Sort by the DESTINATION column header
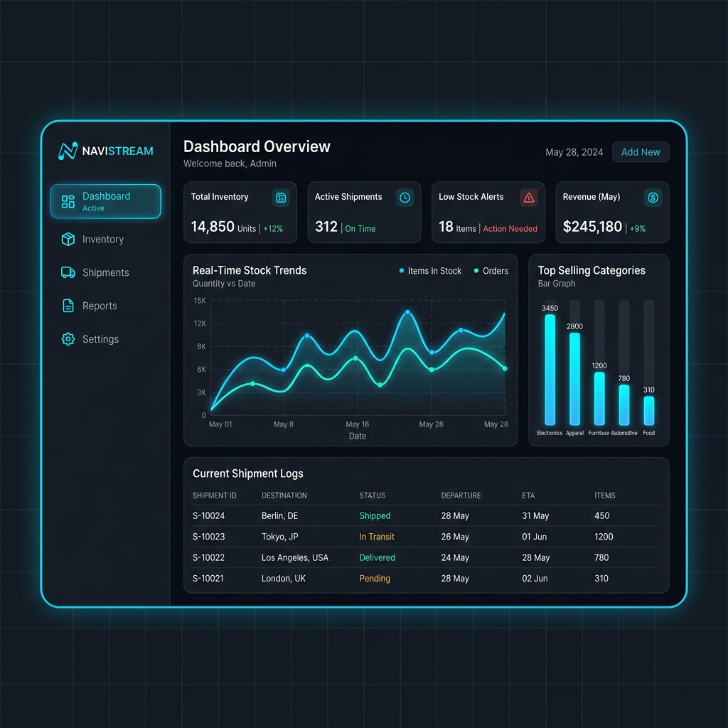The width and height of the screenshot is (728, 728). [284, 496]
